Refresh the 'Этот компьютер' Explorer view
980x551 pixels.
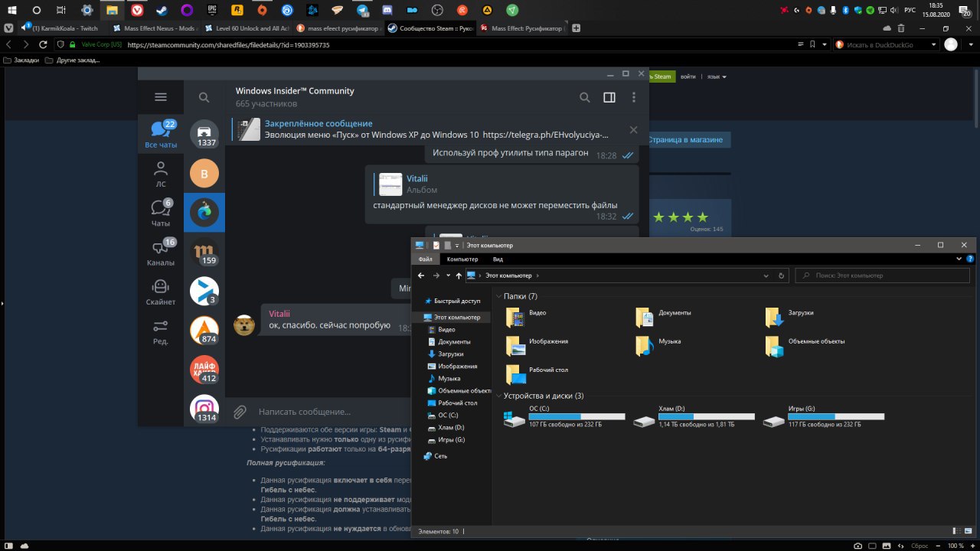pyautogui.click(x=782, y=275)
